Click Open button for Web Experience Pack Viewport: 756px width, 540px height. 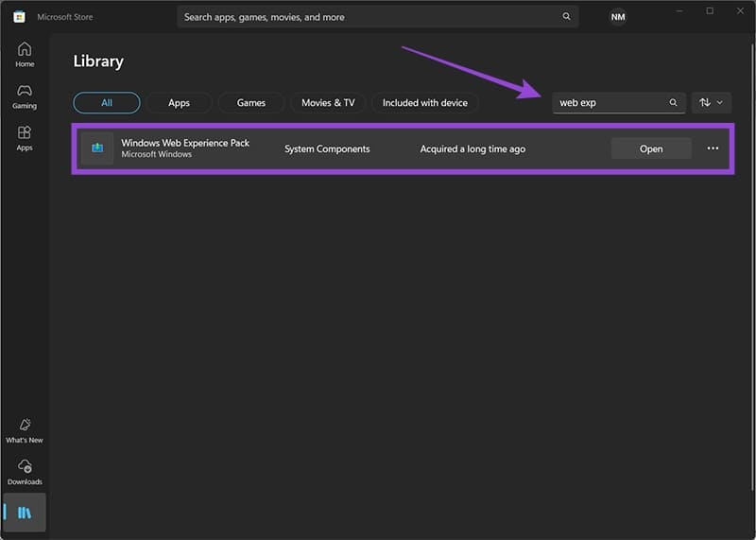point(651,148)
